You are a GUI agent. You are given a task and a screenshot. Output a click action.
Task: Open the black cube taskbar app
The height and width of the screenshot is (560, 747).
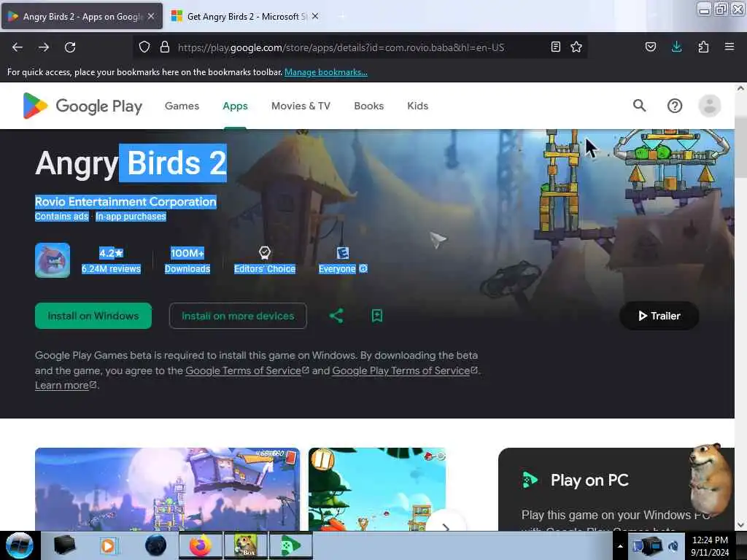click(64, 545)
